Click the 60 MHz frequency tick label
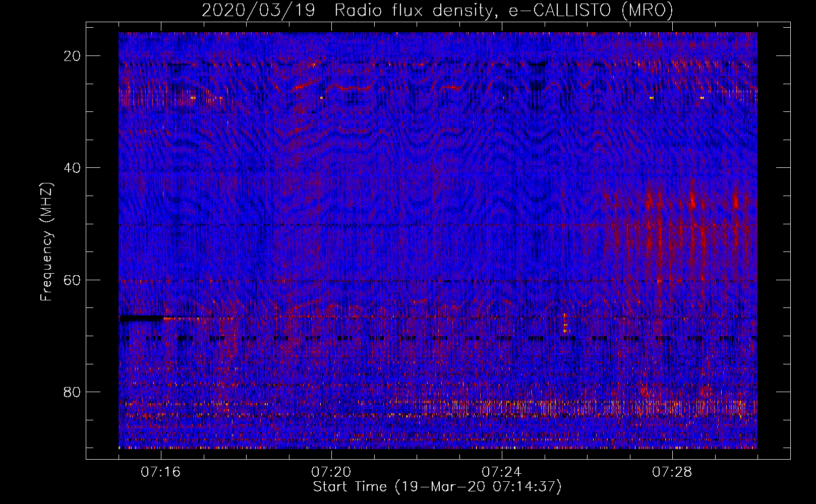The image size is (816, 504). [x=73, y=280]
